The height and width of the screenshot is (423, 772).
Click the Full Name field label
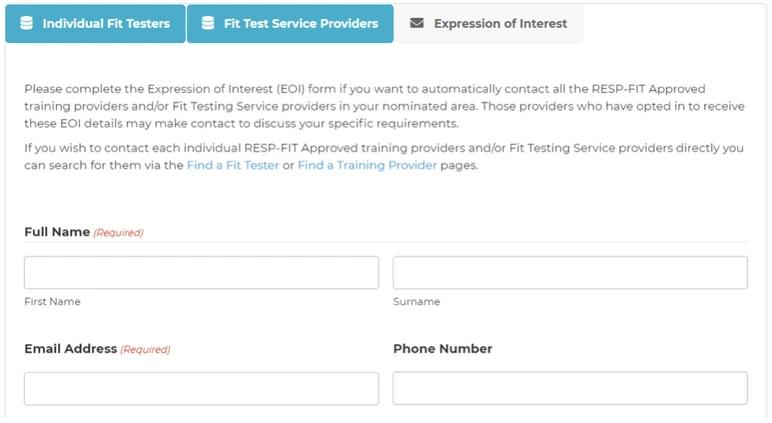coord(57,232)
